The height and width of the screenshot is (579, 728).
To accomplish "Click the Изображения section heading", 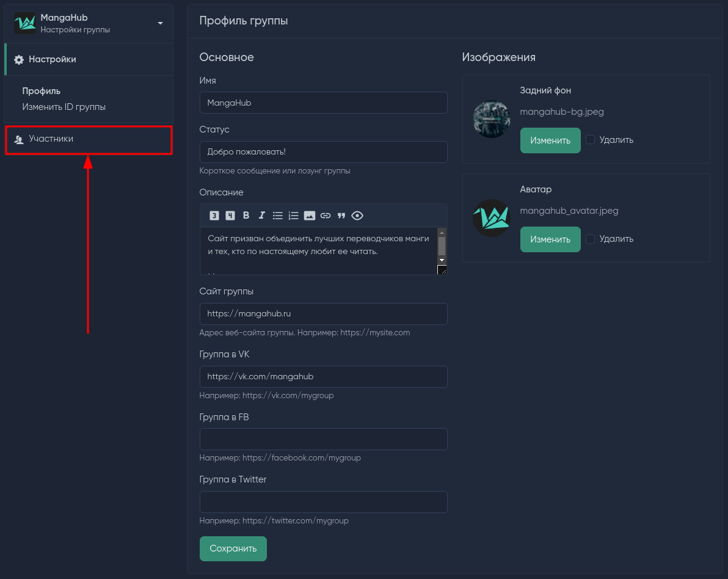I will 498,57.
